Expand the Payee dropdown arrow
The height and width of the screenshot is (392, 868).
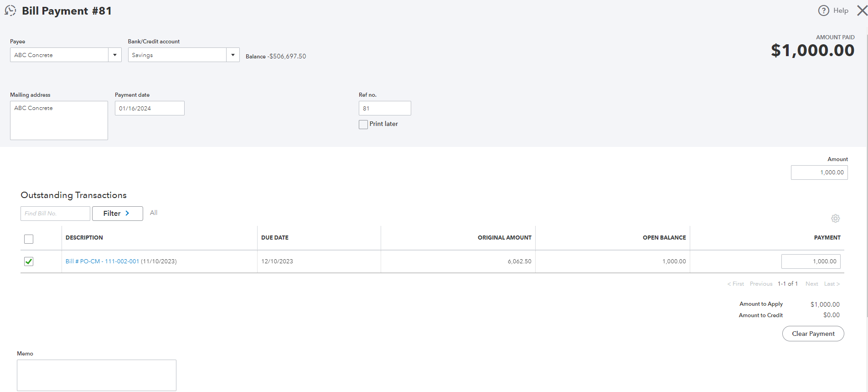tap(115, 55)
